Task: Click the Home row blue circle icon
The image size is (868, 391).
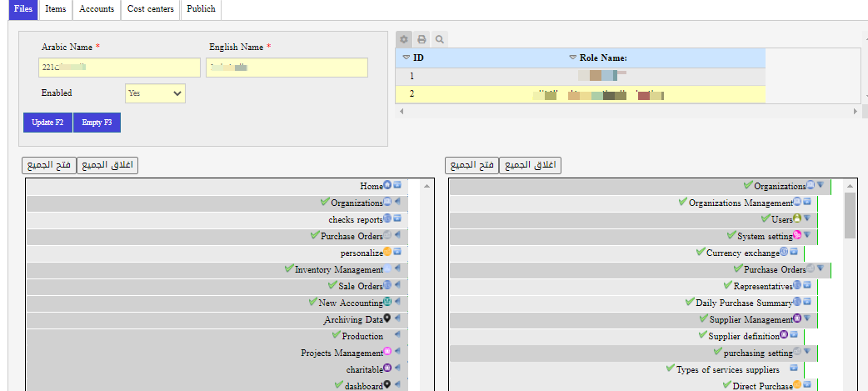Action: [x=387, y=186]
